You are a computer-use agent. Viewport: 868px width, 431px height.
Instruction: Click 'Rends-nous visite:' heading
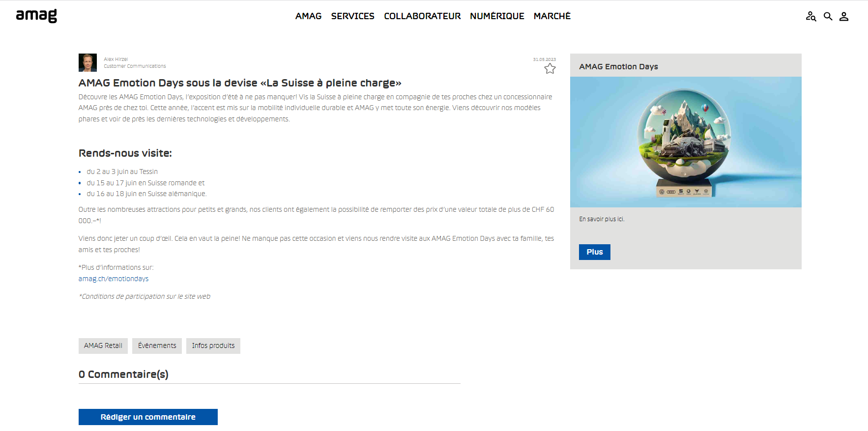(125, 153)
